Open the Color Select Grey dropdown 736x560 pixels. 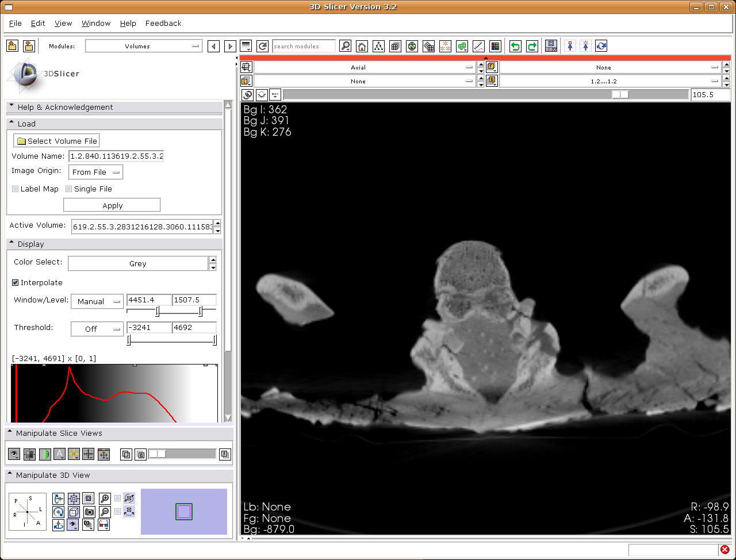click(x=138, y=263)
